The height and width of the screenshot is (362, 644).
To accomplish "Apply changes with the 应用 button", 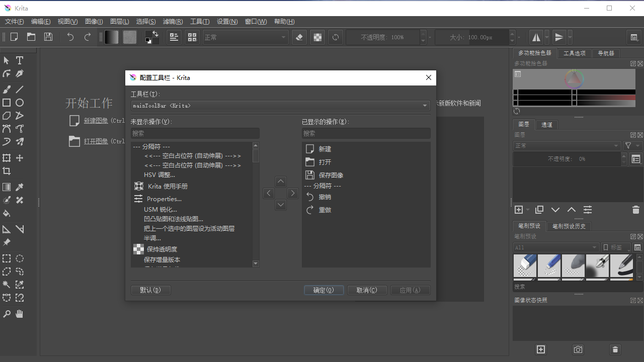I will click(410, 290).
